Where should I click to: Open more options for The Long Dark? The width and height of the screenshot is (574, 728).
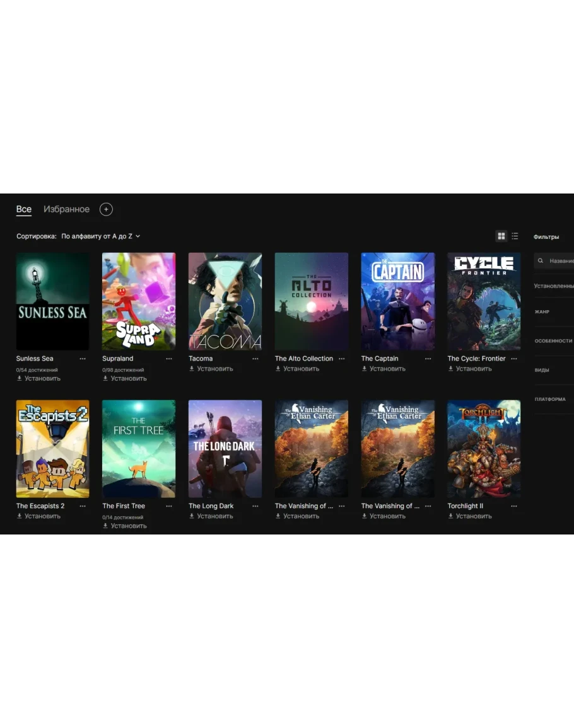[x=255, y=506]
